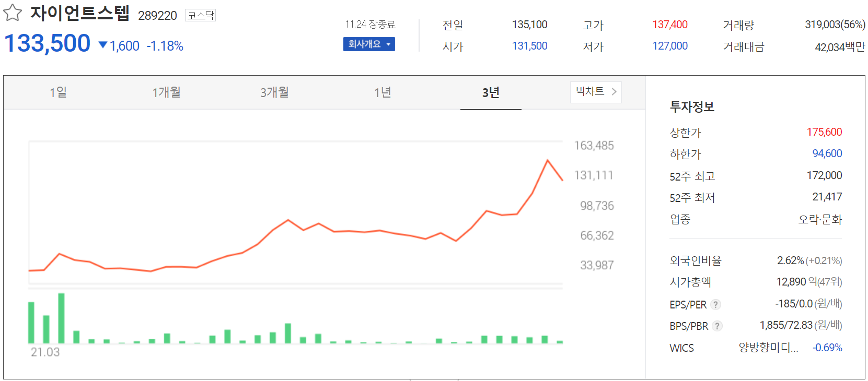Open WICS sector link 양방향미디...
This screenshot has width=868, height=381.
[x=768, y=348]
